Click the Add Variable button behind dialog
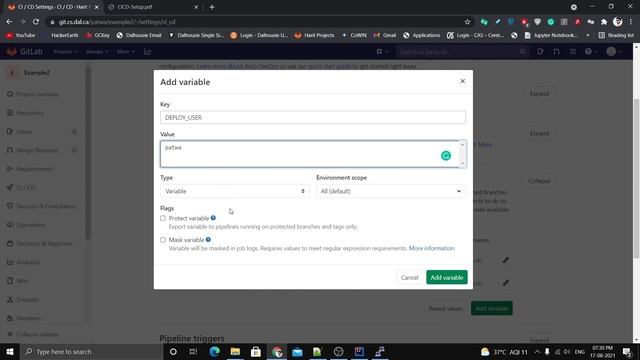Image resolution: width=640 pixels, height=360 pixels. tap(491, 309)
